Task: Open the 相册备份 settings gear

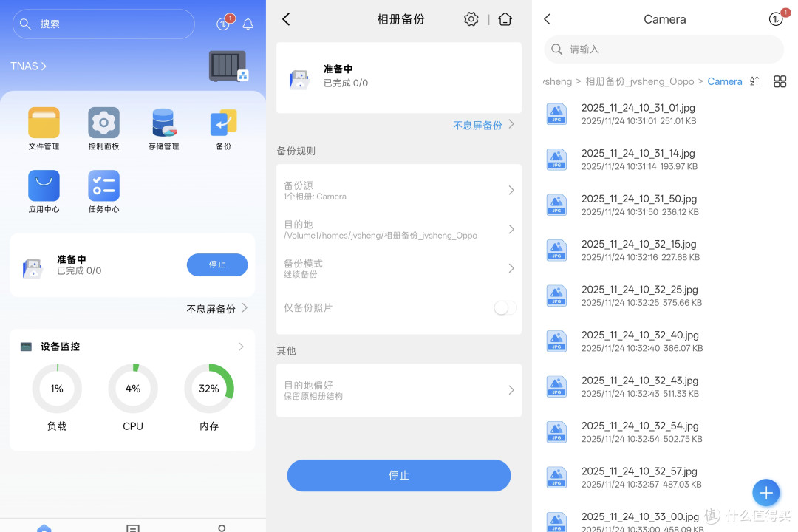Action: click(471, 19)
